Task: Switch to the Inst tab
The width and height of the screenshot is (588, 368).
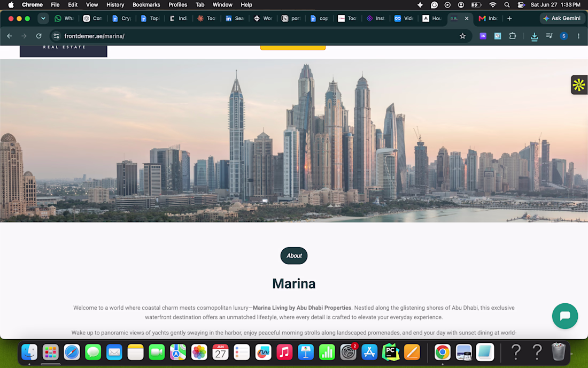Action: [376, 18]
